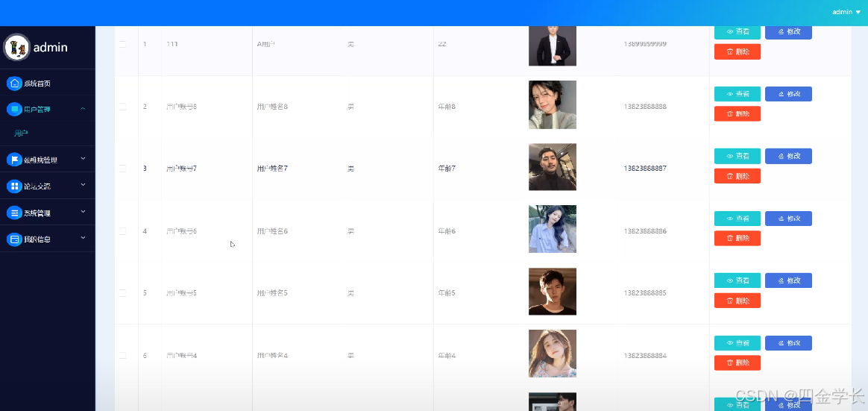868x411 pixels.
Task: Expand the flag-icon sidebar menu via its chevron
Action: pyautogui.click(x=83, y=158)
